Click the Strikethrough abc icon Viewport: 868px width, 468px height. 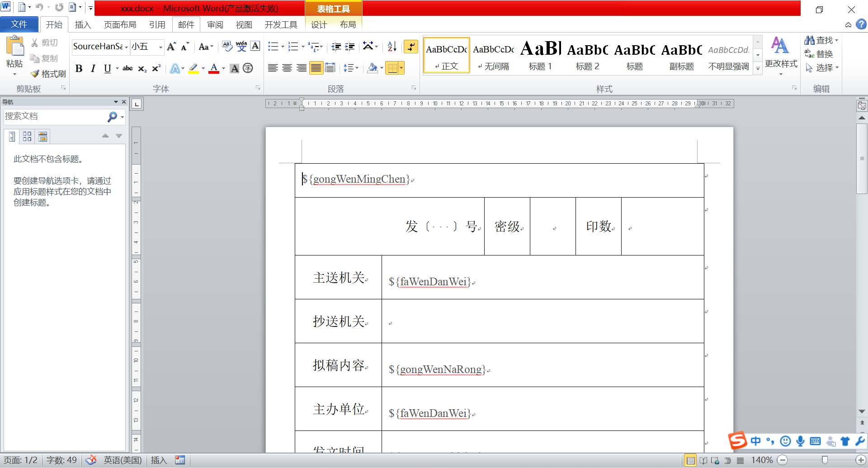point(127,68)
